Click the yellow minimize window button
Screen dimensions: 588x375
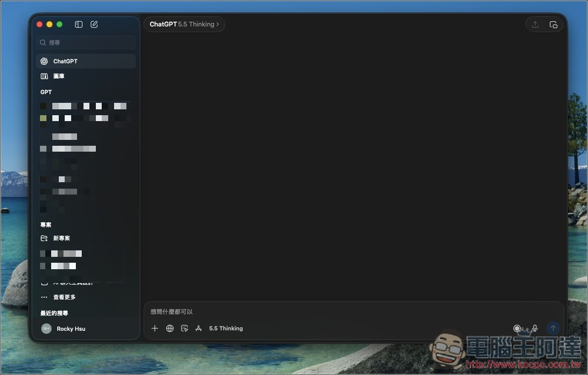pyautogui.click(x=49, y=24)
